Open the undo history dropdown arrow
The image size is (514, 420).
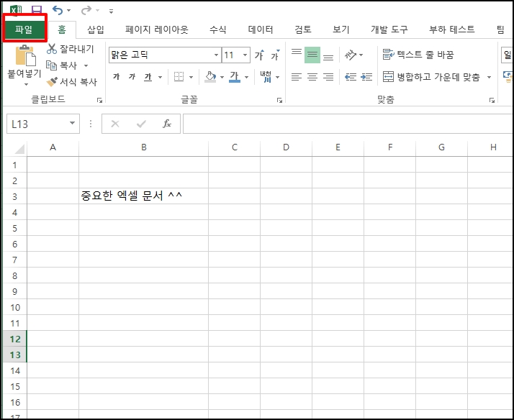point(69,11)
